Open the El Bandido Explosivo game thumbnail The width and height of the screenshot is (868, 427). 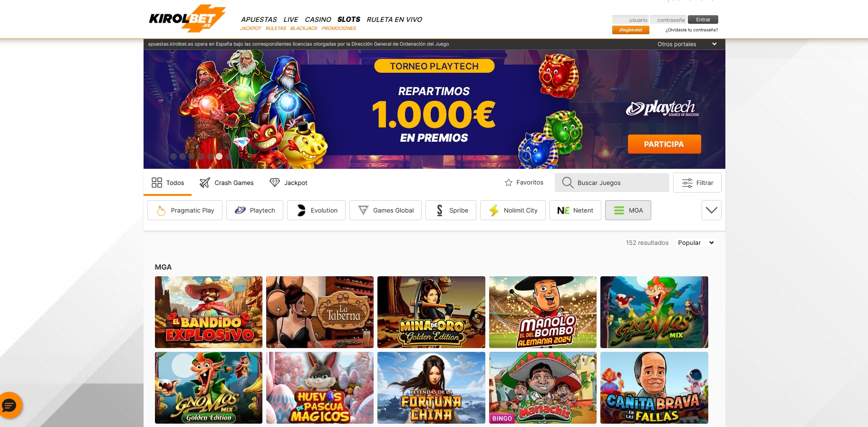209,312
